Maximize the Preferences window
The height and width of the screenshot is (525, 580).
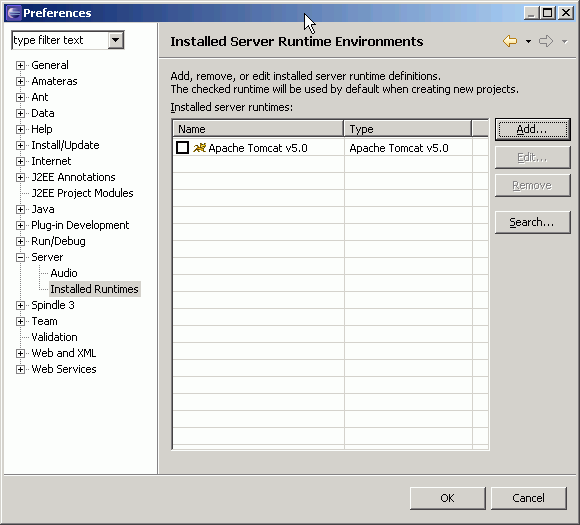pos(547,13)
